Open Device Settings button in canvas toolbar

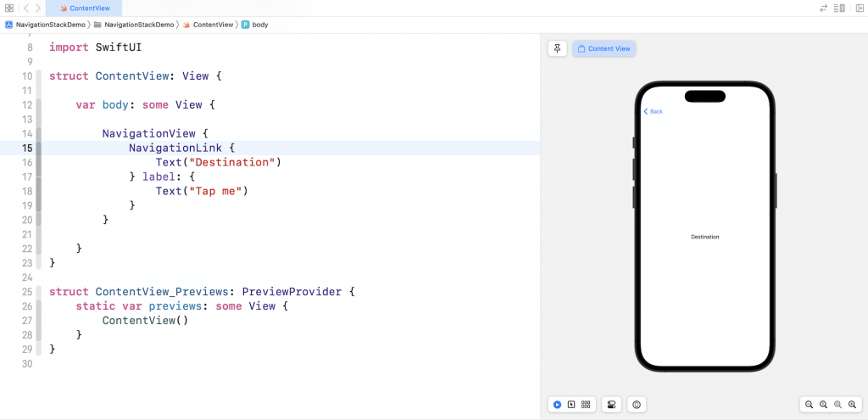click(x=611, y=405)
